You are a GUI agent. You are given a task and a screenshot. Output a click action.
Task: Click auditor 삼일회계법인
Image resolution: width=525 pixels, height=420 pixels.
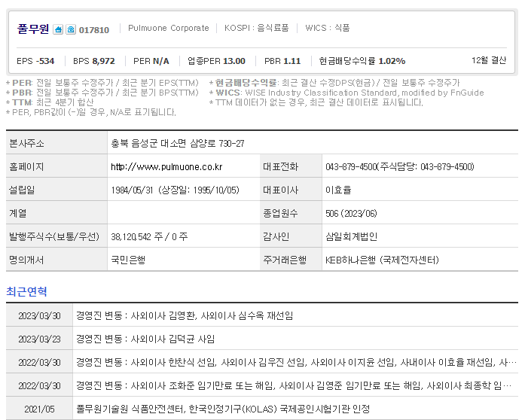click(351, 237)
